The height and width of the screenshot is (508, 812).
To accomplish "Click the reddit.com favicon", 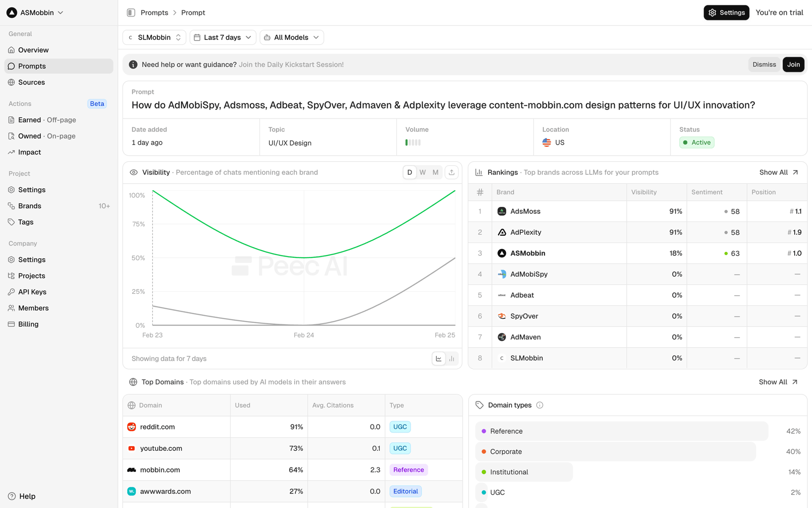I will pyautogui.click(x=132, y=427).
